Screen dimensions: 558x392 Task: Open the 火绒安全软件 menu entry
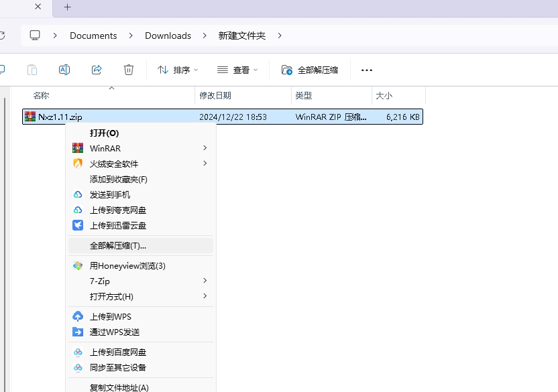[141, 164]
